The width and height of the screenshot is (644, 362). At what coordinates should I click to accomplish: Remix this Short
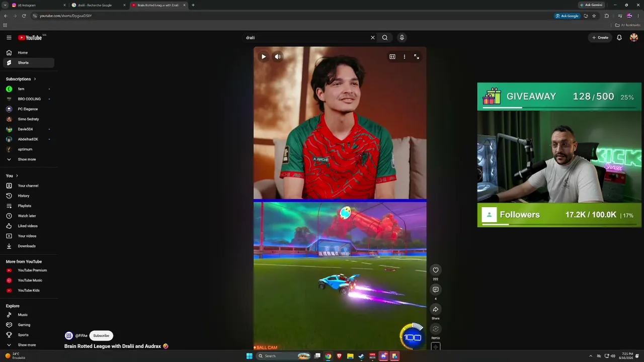[x=436, y=329]
